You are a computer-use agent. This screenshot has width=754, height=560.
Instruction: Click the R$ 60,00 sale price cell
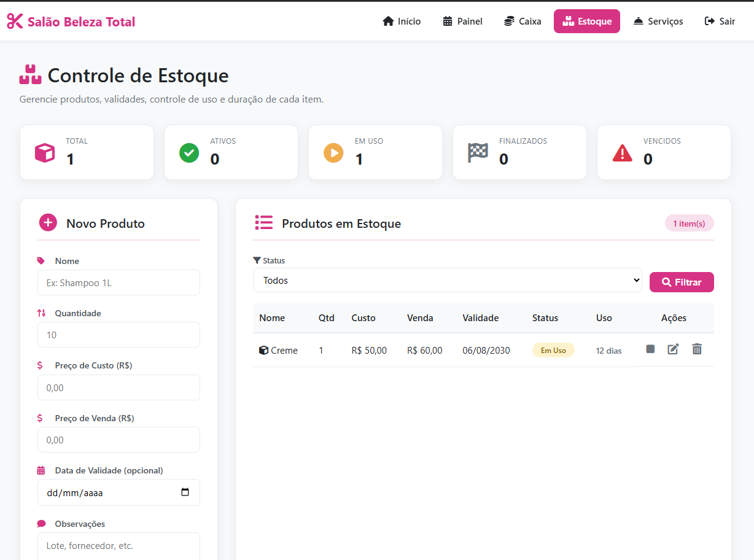click(425, 351)
